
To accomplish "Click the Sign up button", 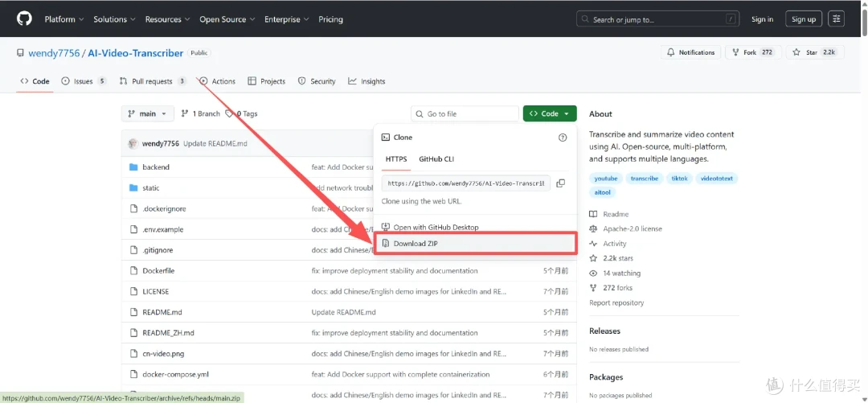I will pyautogui.click(x=803, y=19).
